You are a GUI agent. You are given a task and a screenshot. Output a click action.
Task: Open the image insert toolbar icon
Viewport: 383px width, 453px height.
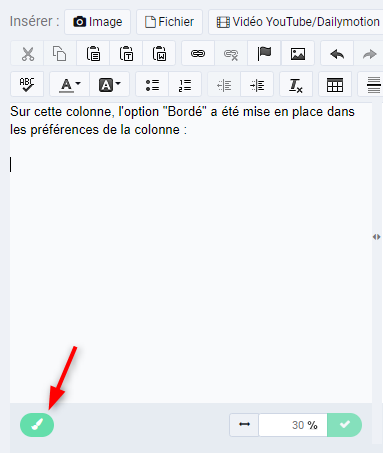click(x=298, y=53)
